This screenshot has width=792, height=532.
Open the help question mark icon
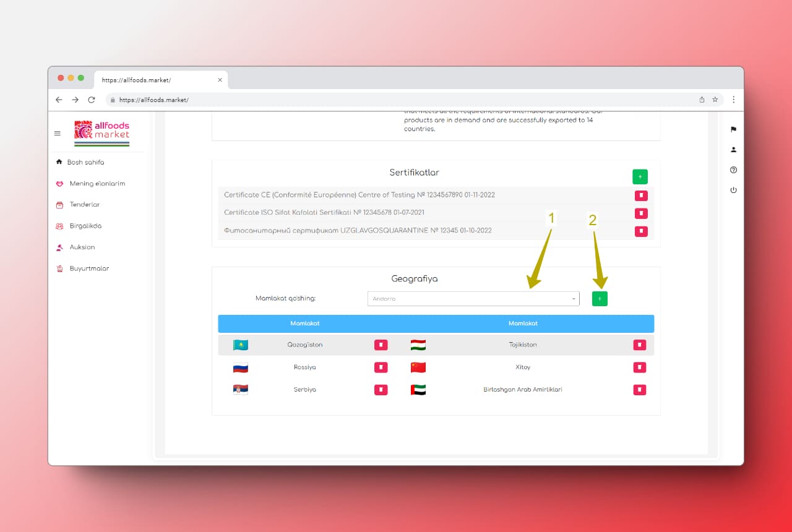coord(733,170)
